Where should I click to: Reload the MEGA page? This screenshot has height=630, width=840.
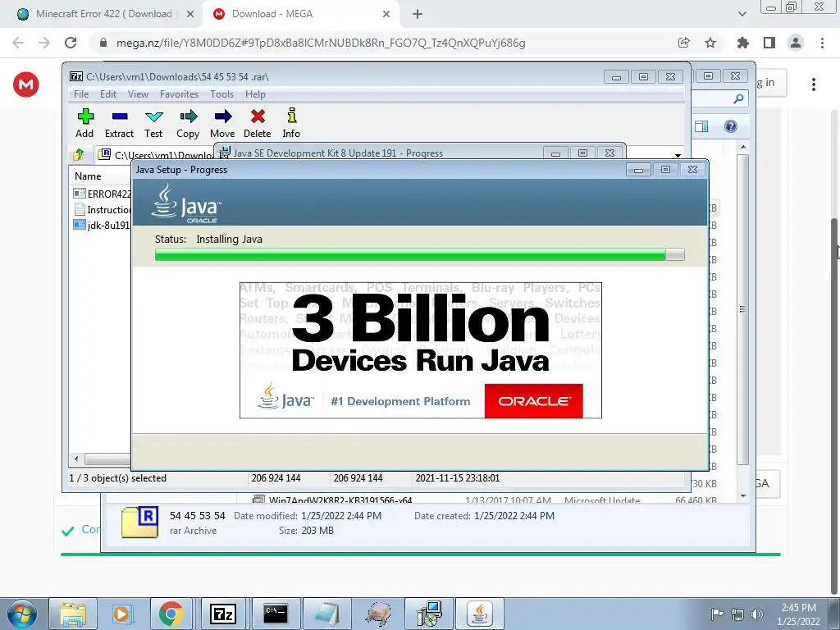click(71, 43)
